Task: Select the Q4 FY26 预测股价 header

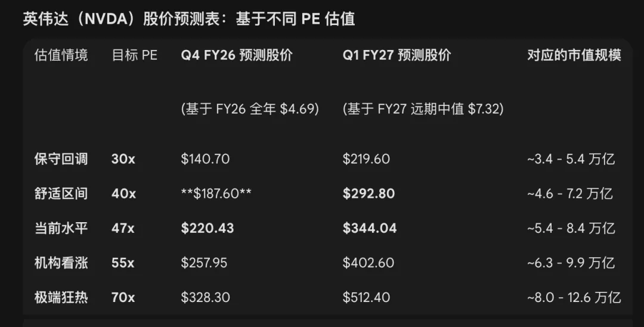Action: click(x=237, y=55)
